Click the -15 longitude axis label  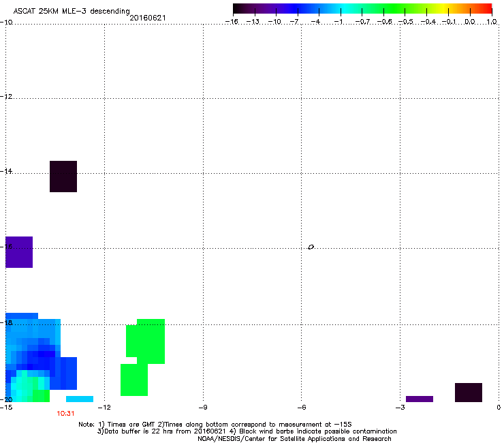pos(6,408)
